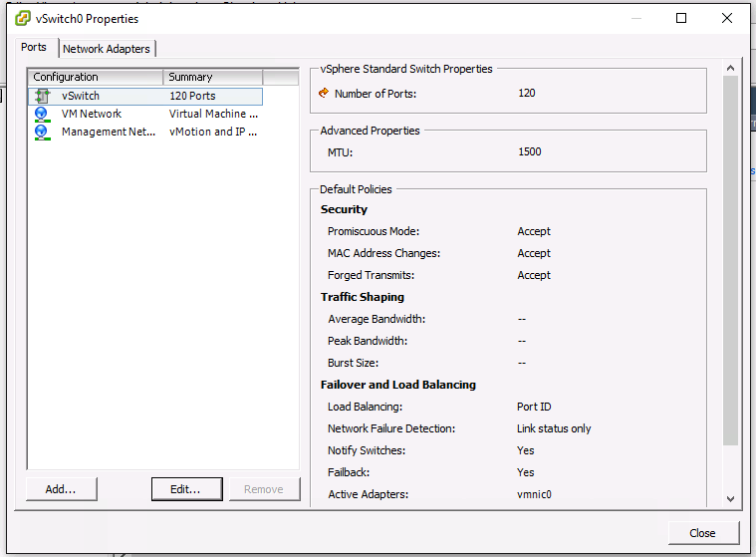Click the Number of Ports info icon
This screenshot has height=557, width=756.
tap(324, 93)
